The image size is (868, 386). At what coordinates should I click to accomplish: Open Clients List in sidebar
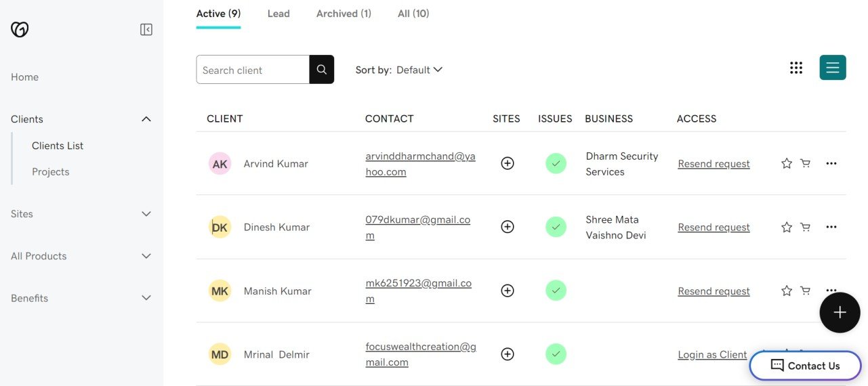pyautogui.click(x=58, y=146)
